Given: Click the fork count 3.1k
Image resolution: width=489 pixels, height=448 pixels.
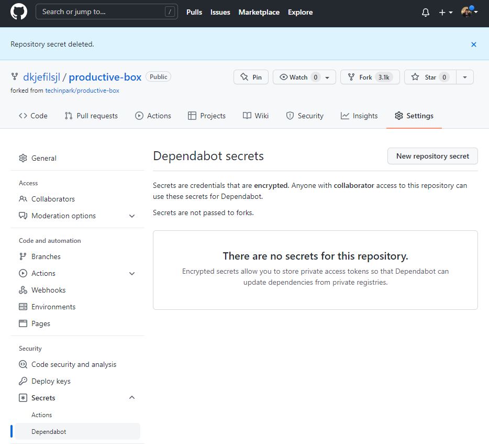Looking at the screenshot, I should point(384,77).
